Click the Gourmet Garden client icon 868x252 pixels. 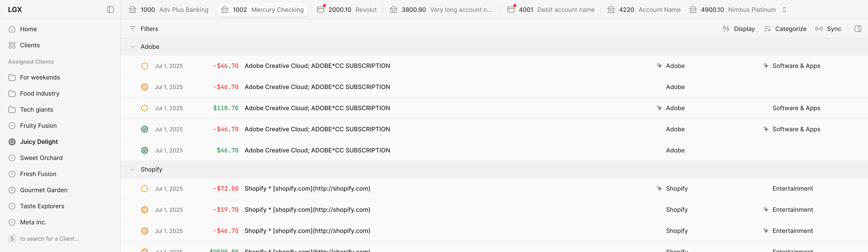(12, 190)
